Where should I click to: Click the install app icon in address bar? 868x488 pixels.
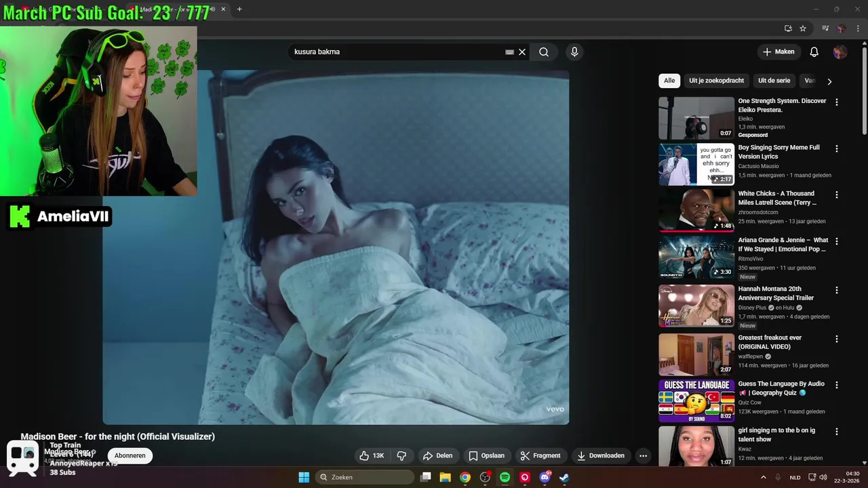(788, 28)
